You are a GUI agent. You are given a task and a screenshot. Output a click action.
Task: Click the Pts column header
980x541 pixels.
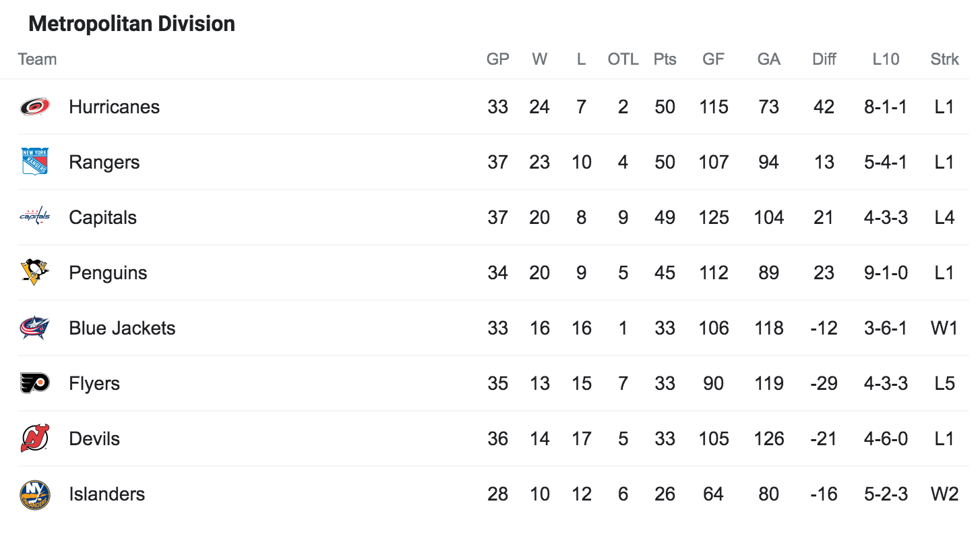(x=665, y=59)
